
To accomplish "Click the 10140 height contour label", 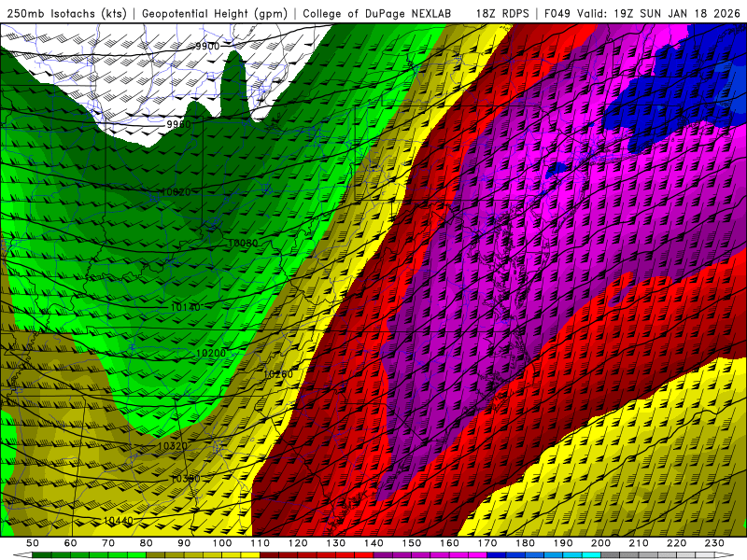I will [185, 308].
